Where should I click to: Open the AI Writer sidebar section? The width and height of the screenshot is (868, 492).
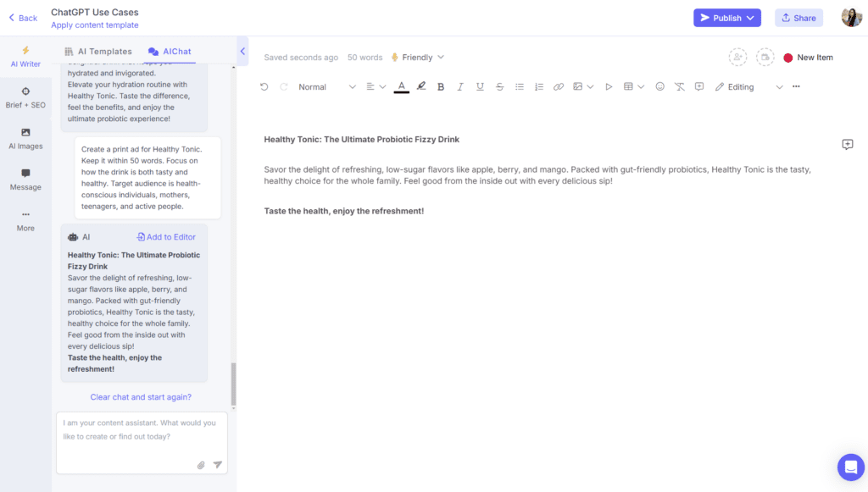click(x=25, y=57)
